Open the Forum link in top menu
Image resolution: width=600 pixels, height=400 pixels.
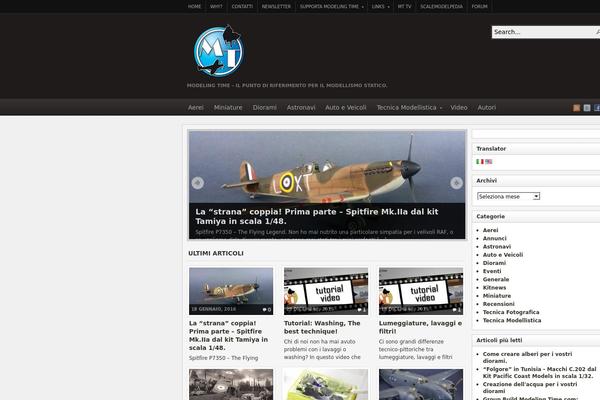pyautogui.click(x=479, y=7)
